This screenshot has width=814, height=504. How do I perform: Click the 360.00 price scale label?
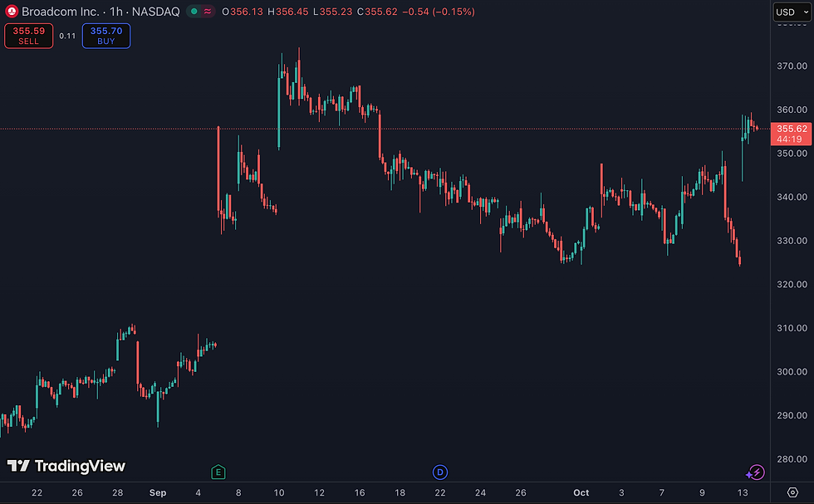(x=792, y=110)
